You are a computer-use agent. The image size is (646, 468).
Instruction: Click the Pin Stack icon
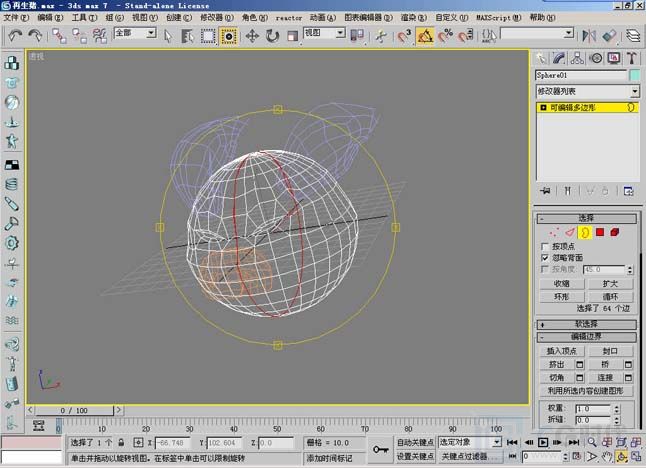tap(545, 191)
